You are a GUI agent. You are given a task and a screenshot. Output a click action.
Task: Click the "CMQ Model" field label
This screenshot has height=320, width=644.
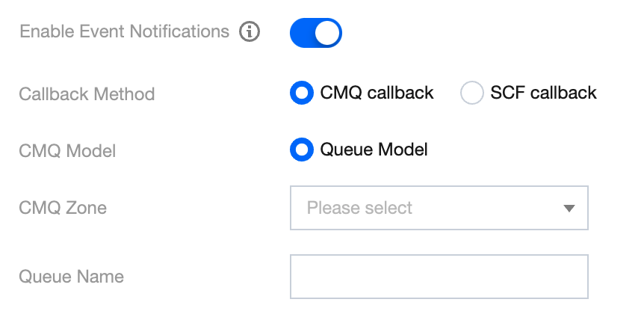(67, 151)
